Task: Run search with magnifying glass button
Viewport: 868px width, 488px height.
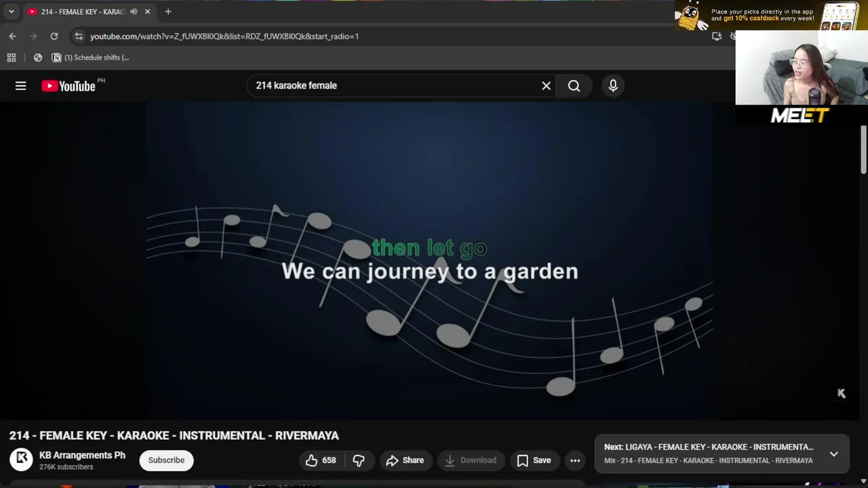Action: (x=574, y=85)
